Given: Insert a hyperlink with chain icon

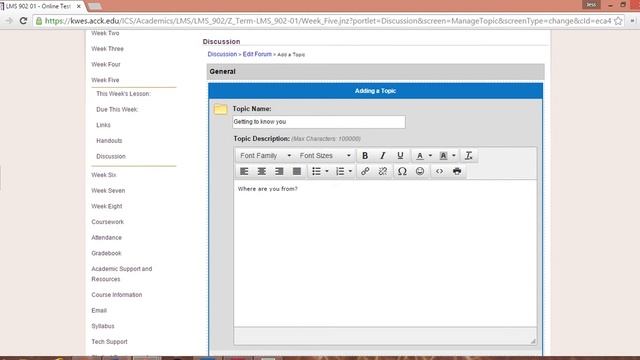Looking at the screenshot, I should click(365, 171).
